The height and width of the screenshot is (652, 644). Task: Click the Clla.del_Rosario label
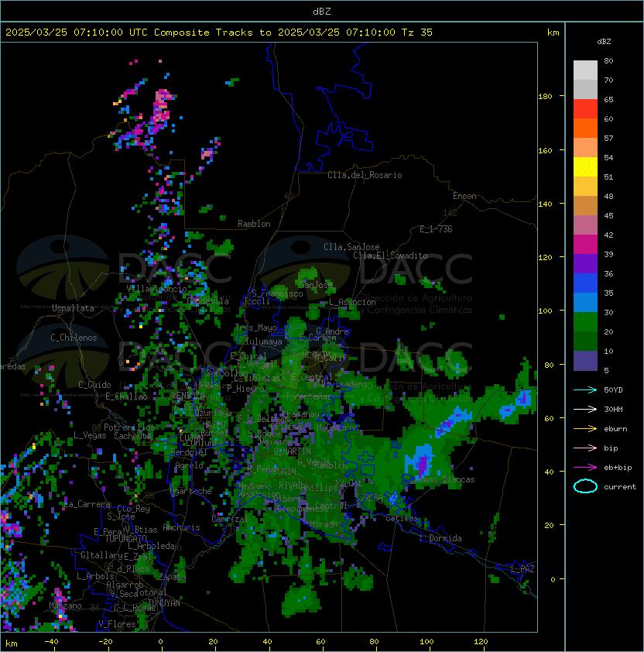(365, 175)
